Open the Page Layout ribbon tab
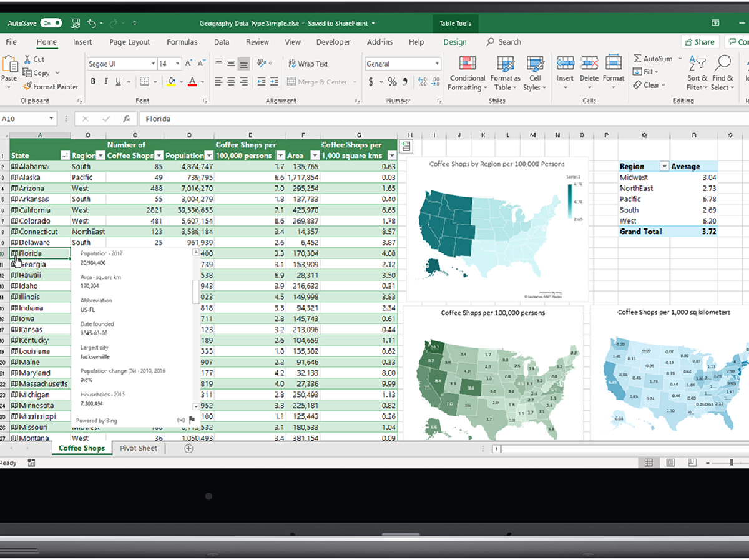Viewport: 749px width, 560px height. tap(130, 42)
